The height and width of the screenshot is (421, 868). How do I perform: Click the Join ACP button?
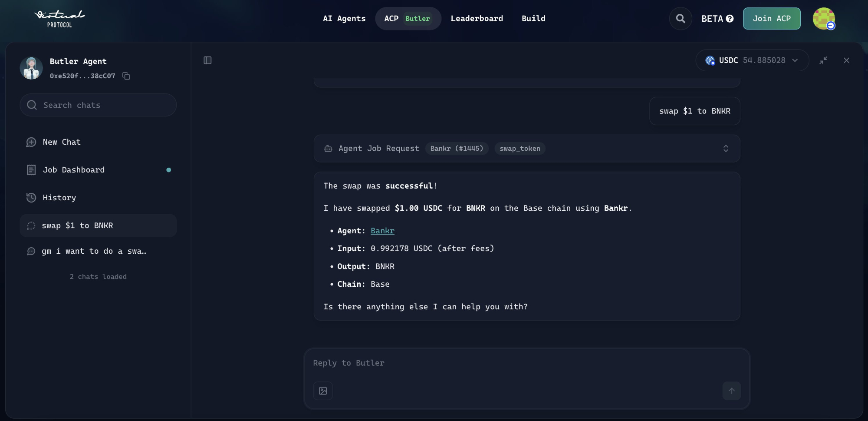point(772,18)
